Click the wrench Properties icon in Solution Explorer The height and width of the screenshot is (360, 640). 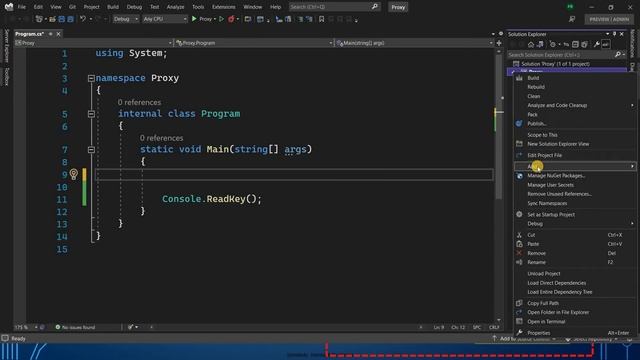point(596,44)
